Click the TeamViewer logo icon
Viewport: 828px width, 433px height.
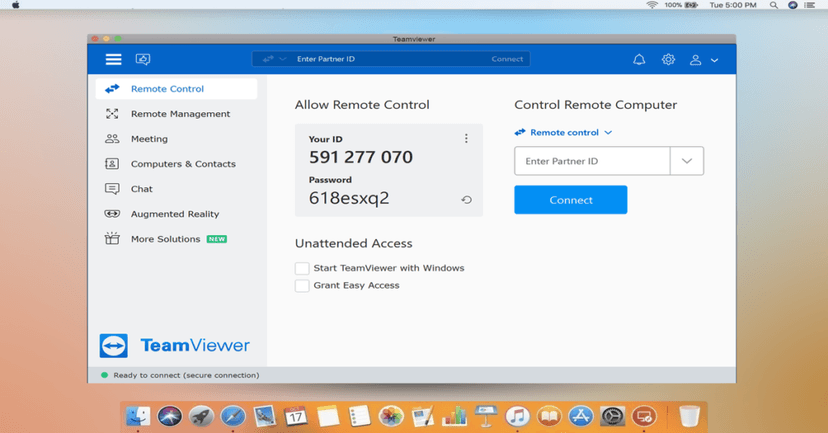tap(113, 346)
